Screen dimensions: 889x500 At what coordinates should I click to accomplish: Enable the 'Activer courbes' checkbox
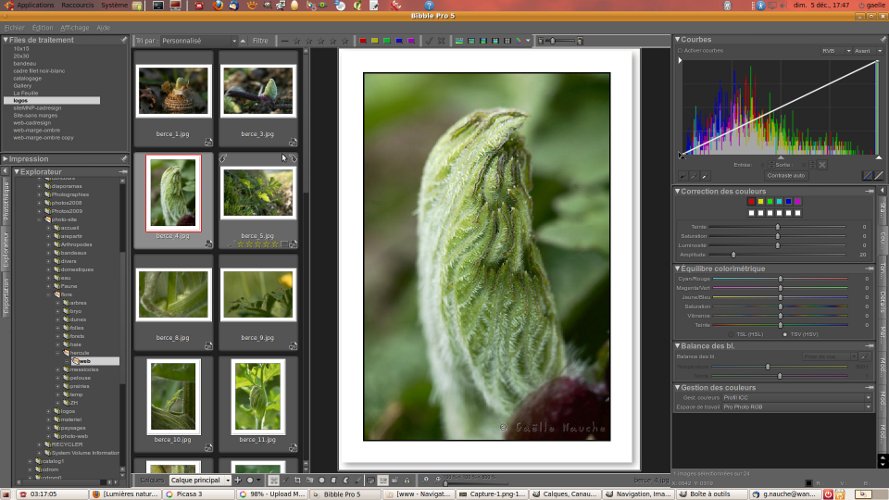[680, 50]
